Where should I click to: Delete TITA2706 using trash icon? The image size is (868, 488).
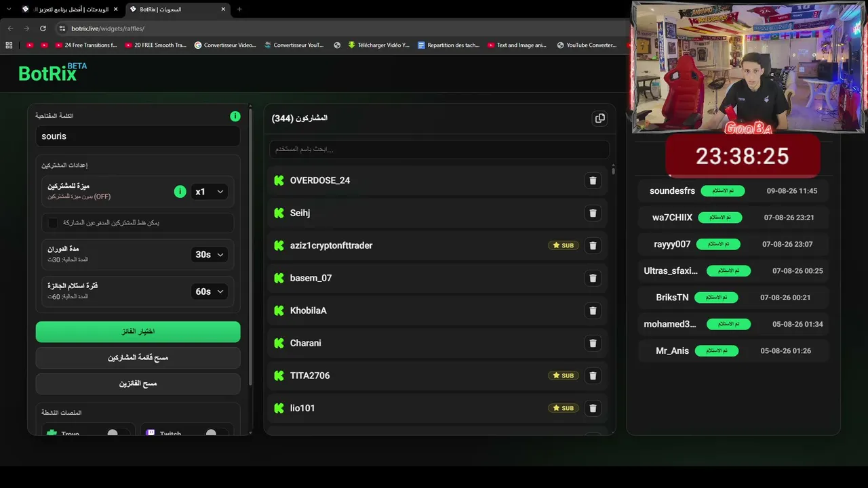[593, 375]
